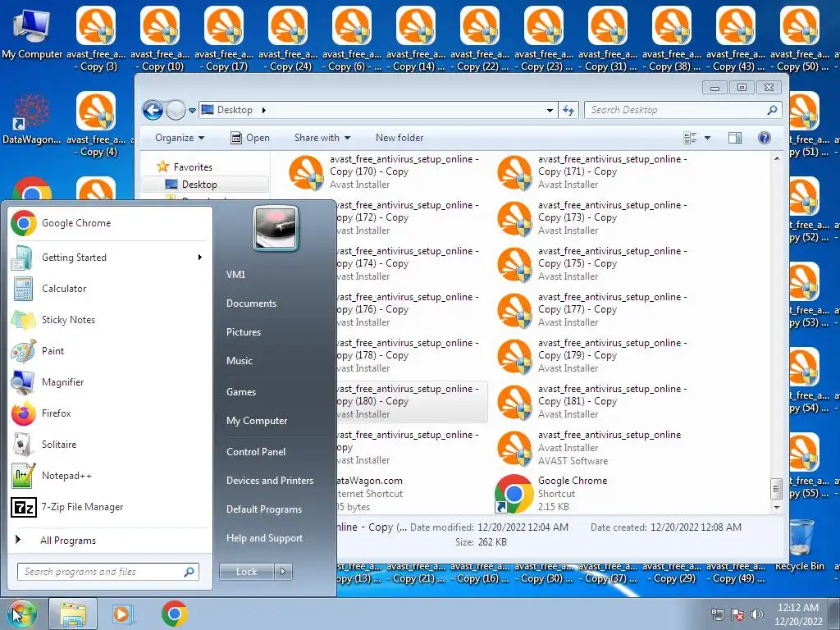Screen dimensions: 840x630
Task: Expand All Programs list
Action: click(109, 540)
